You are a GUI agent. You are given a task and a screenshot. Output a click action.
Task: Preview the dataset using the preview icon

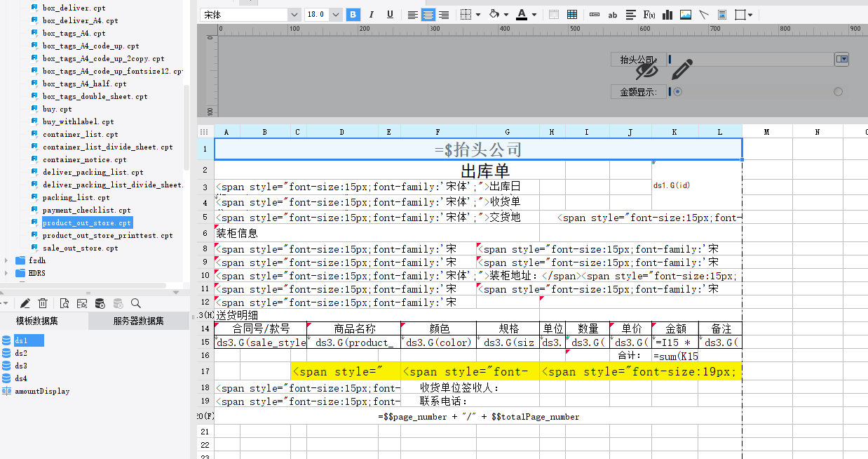pos(64,303)
